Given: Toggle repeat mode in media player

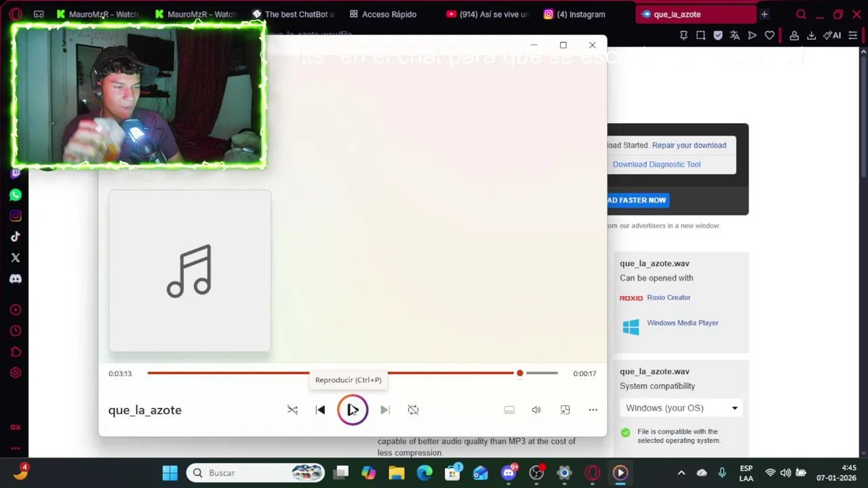Looking at the screenshot, I should [413, 409].
